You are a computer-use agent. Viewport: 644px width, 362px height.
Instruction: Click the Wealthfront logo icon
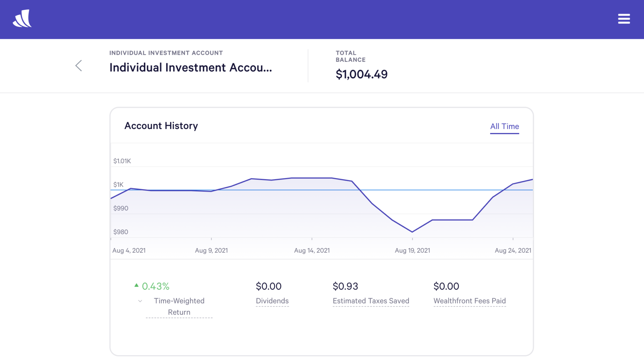pyautogui.click(x=22, y=19)
